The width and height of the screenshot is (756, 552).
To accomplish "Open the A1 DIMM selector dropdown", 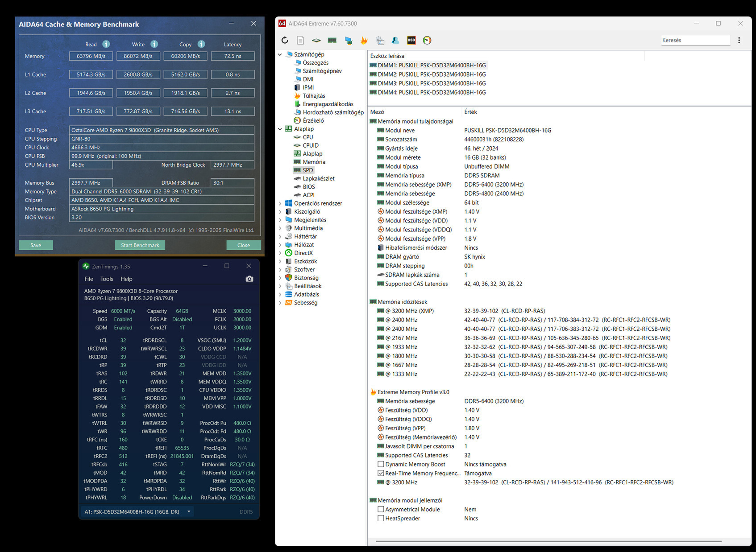I will click(x=189, y=511).
